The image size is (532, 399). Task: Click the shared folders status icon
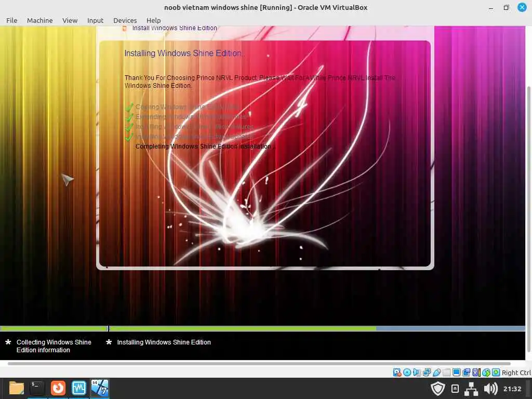(446, 373)
